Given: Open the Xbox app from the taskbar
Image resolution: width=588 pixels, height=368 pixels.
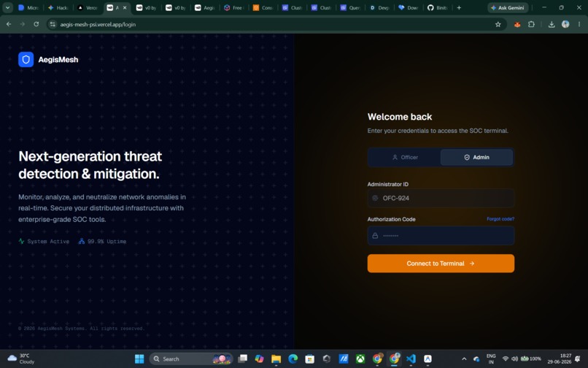Looking at the screenshot, I should tap(360, 359).
